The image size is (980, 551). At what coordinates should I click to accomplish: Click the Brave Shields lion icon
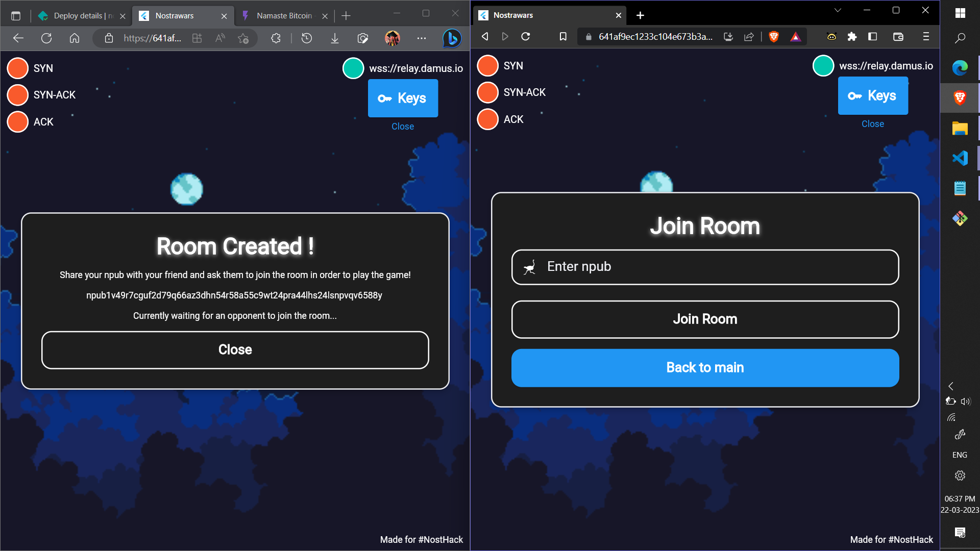(x=774, y=37)
